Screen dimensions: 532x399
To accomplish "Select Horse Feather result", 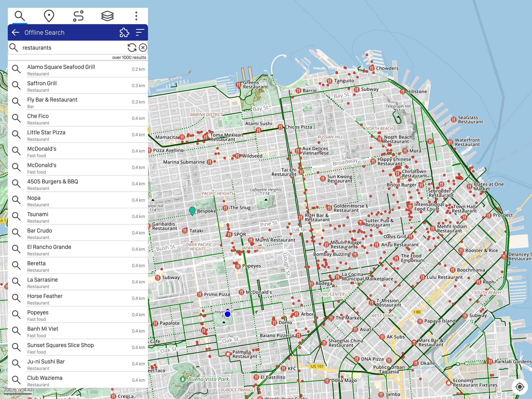I will click(x=78, y=298).
